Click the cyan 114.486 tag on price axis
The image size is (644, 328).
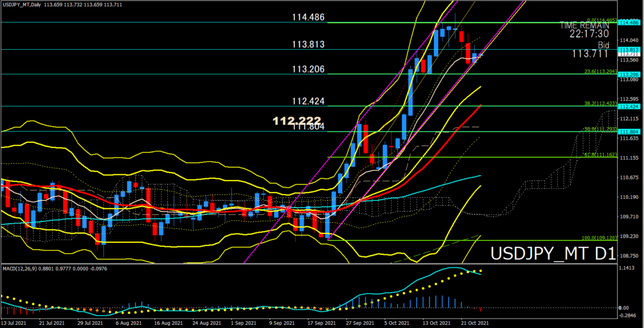click(x=628, y=23)
